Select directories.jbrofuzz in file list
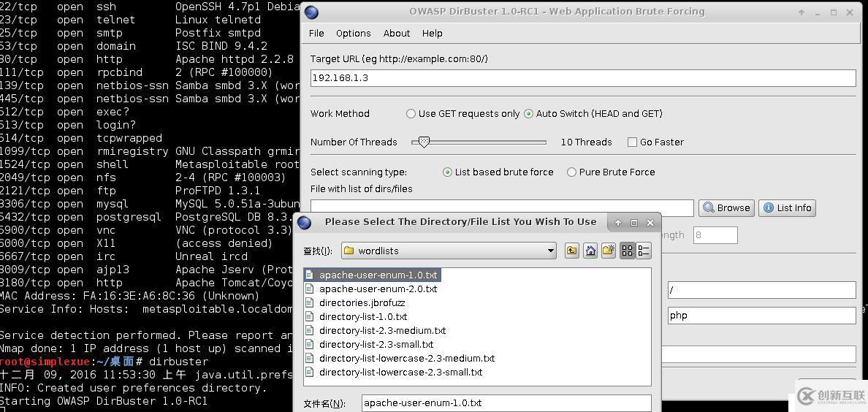The image size is (868, 412). [362, 303]
